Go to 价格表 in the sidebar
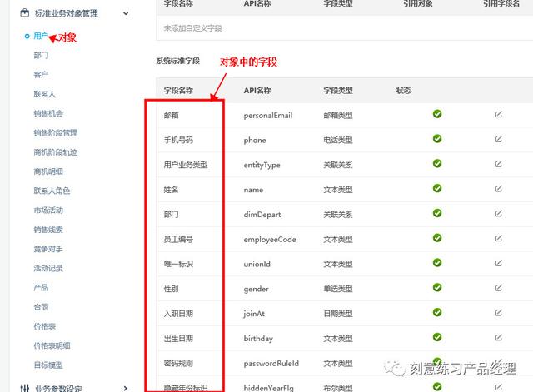This screenshot has width=533, height=392. [x=44, y=326]
